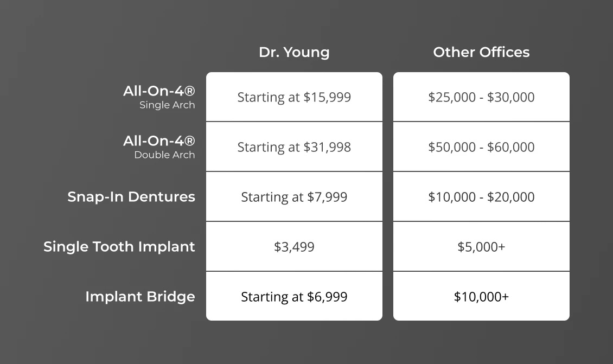
Task: Click the Starting at $31,998 cell
Action: tap(294, 148)
